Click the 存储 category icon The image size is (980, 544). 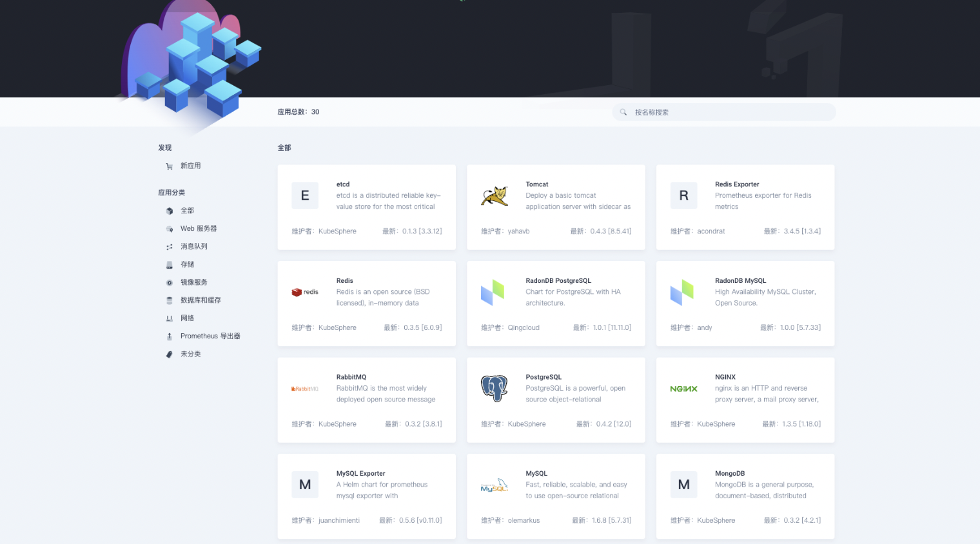[170, 265]
